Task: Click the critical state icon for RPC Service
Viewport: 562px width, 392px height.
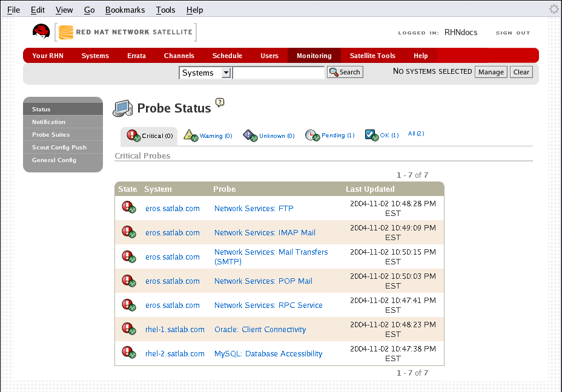Action: click(128, 305)
